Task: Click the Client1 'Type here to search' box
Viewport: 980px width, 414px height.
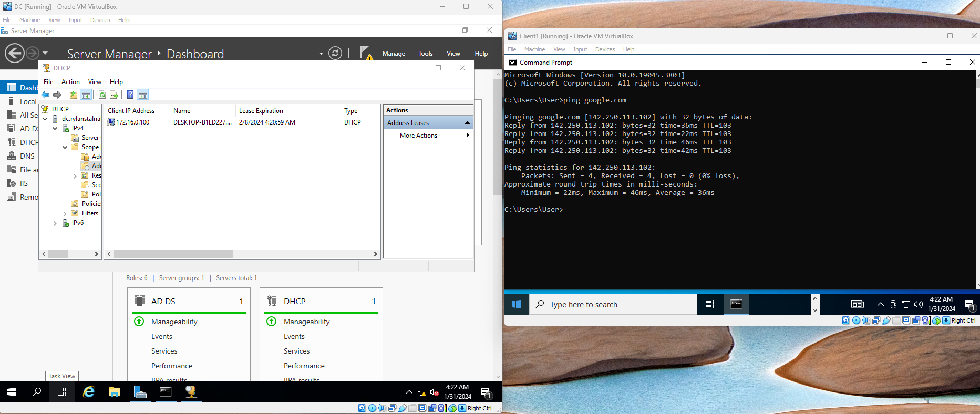Action: coord(613,304)
